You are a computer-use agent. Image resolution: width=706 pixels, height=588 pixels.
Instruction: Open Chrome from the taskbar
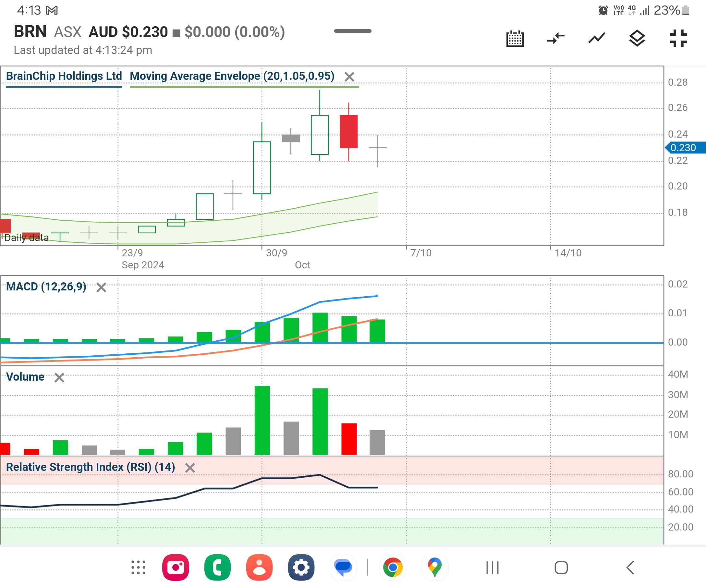393,568
